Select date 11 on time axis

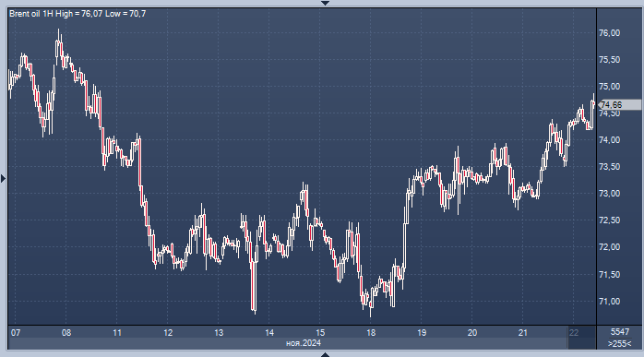[x=117, y=333]
